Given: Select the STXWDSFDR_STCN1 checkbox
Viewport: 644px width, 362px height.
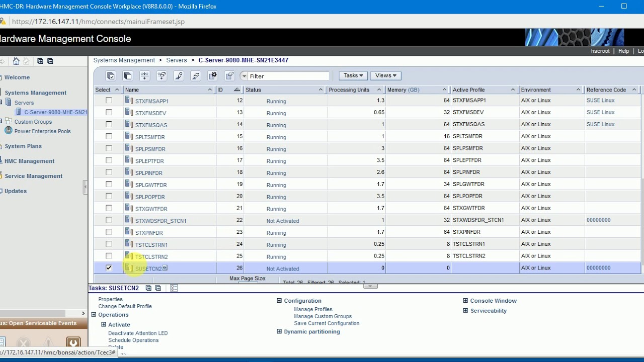Looking at the screenshot, I should click(109, 220).
